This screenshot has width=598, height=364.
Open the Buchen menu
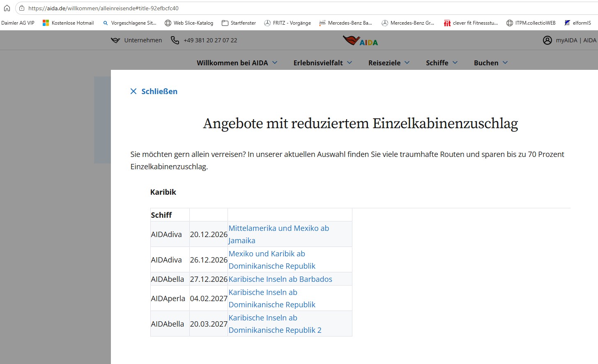click(x=486, y=63)
